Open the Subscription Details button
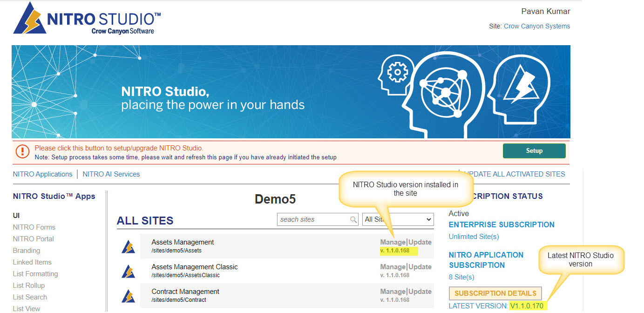Screen dimensions: 644x313 (x=495, y=293)
